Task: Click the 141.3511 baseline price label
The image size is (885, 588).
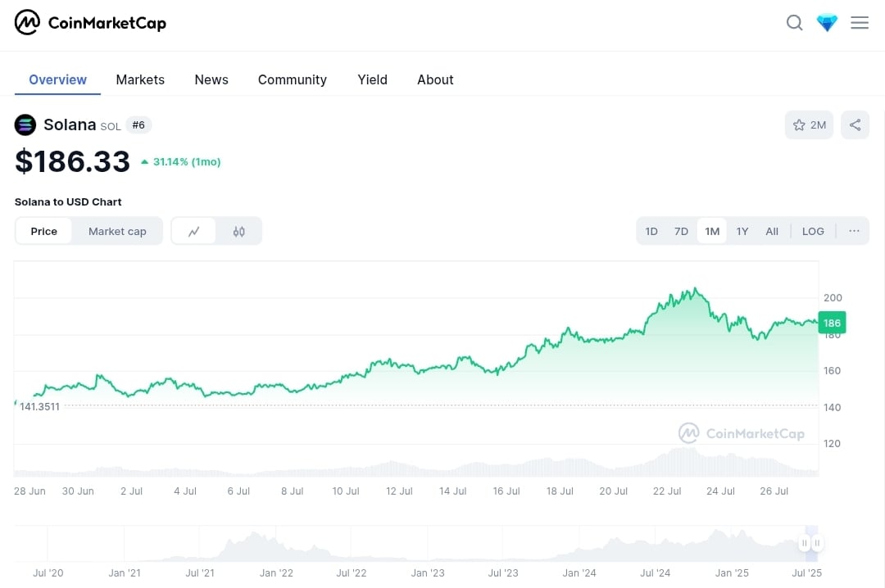Action: (x=39, y=406)
